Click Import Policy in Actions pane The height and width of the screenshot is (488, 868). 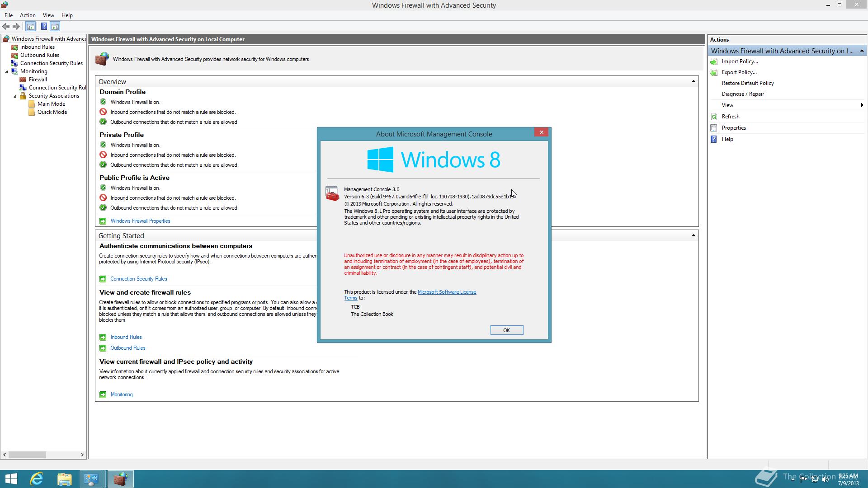tap(740, 61)
